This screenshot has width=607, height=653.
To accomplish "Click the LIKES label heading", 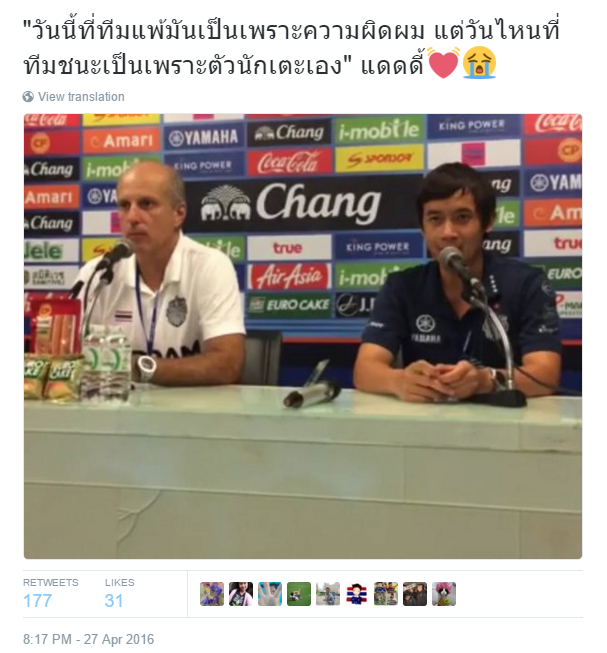I will tap(119, 583).
